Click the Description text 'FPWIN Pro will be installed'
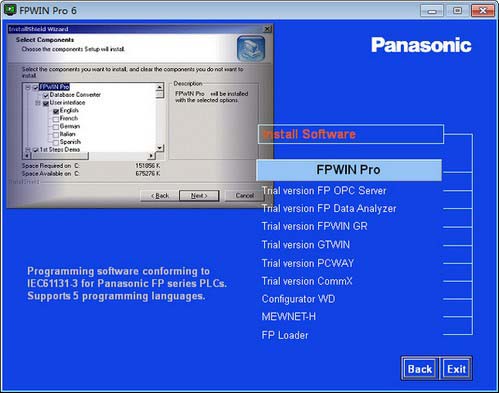The width and height of the screenshot is (499, 393). [x=212, y=94]
